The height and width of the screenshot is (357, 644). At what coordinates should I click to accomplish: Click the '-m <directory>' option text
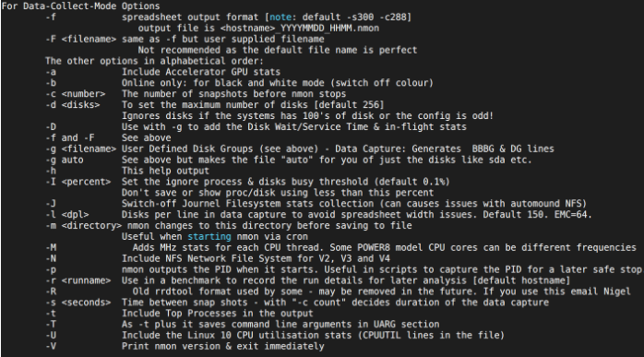[x=84, y=225]
